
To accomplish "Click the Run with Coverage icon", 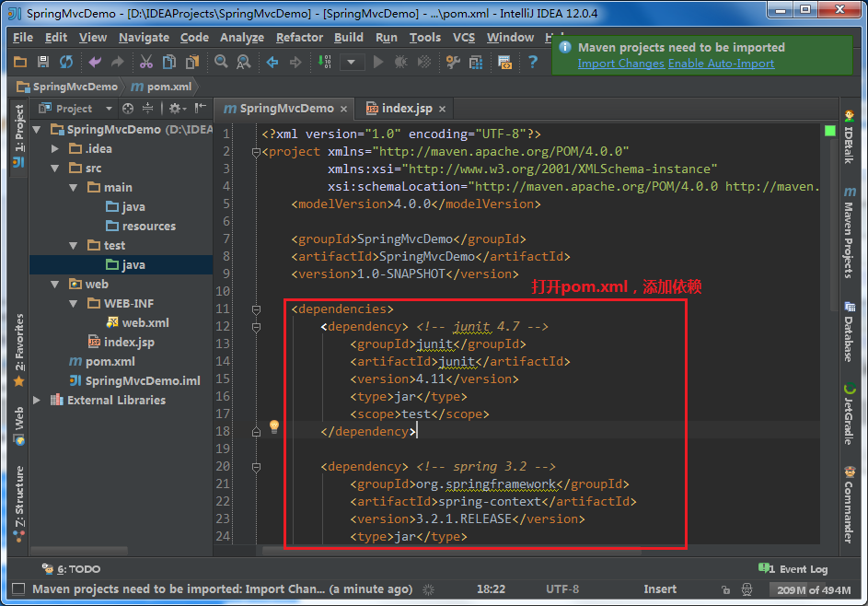I will coord(424,62).
